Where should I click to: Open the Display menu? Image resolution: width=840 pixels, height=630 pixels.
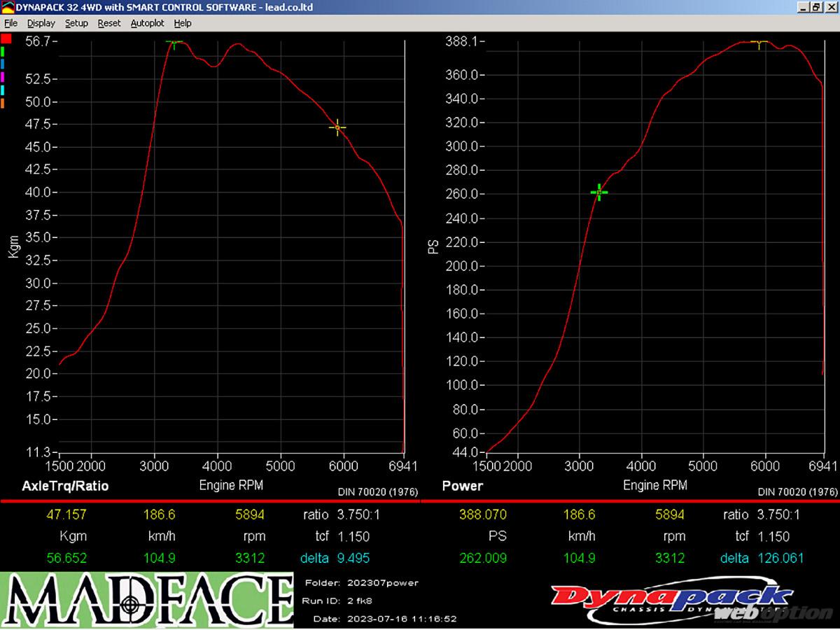coord(41,23)
